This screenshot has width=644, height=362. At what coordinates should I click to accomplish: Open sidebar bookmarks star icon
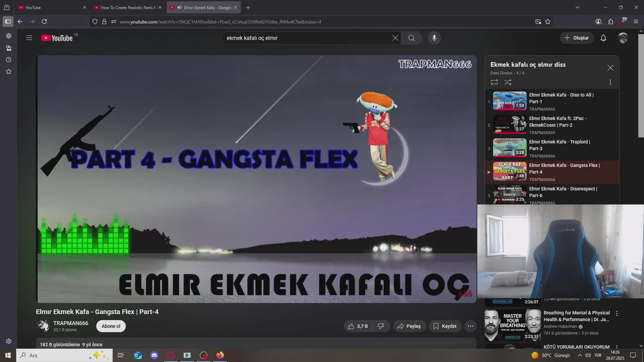tap(9, 72)
